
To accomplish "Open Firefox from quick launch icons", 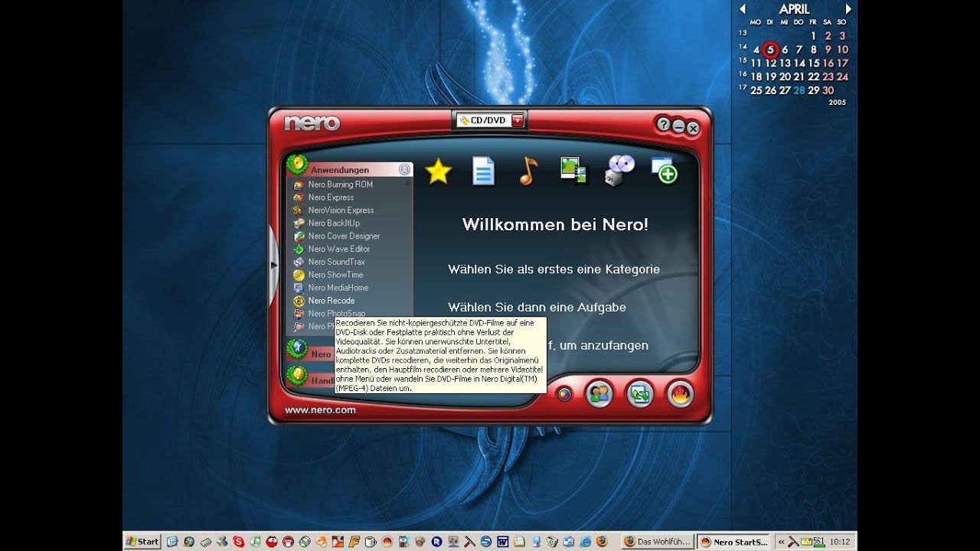I will click(x=601, y=541).
